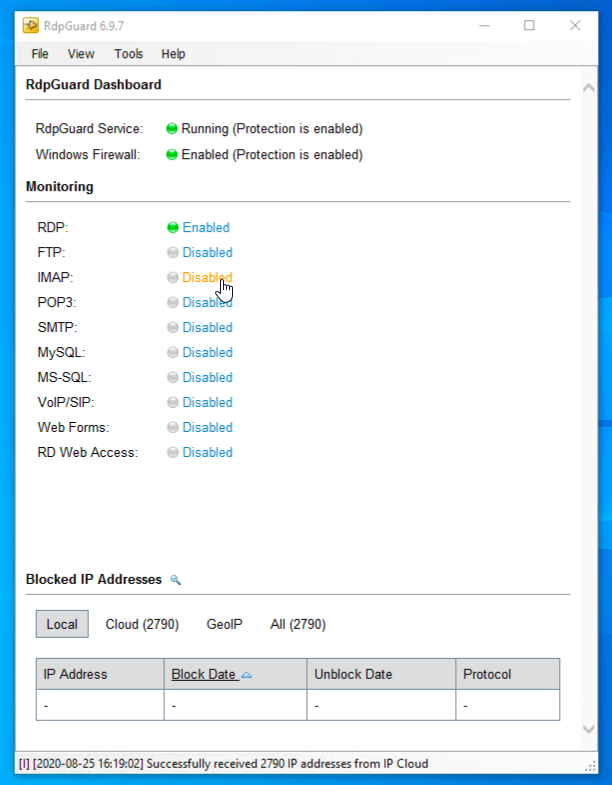
Task: Expand the View menu
Action: [x=81, y=54]
